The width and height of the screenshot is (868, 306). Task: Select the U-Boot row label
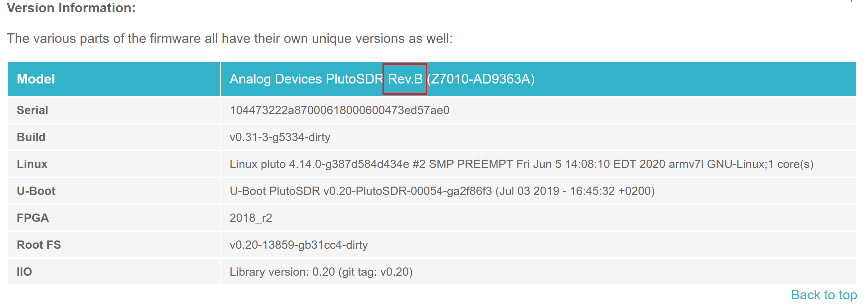coord(36,191)
